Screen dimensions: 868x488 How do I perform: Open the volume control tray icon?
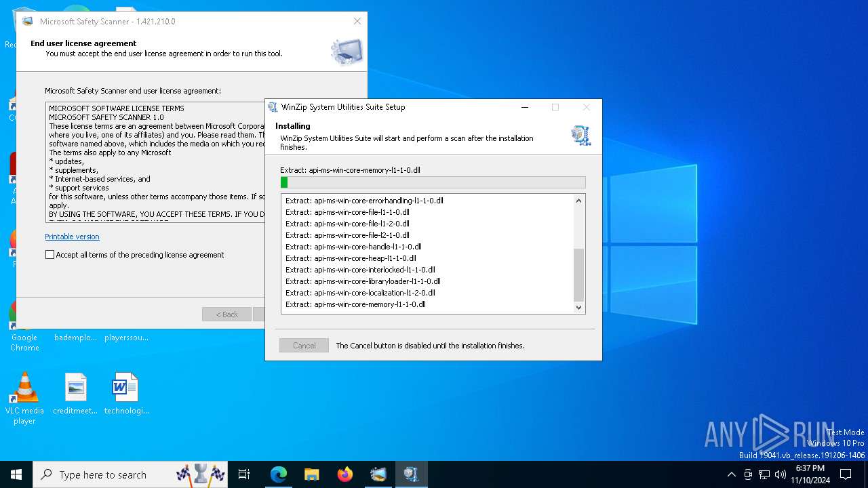point(781,474)
